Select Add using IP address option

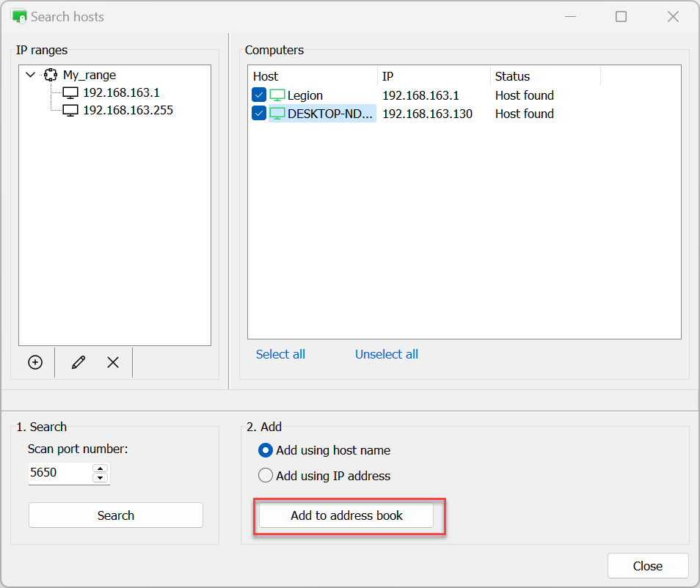[266, 476]
